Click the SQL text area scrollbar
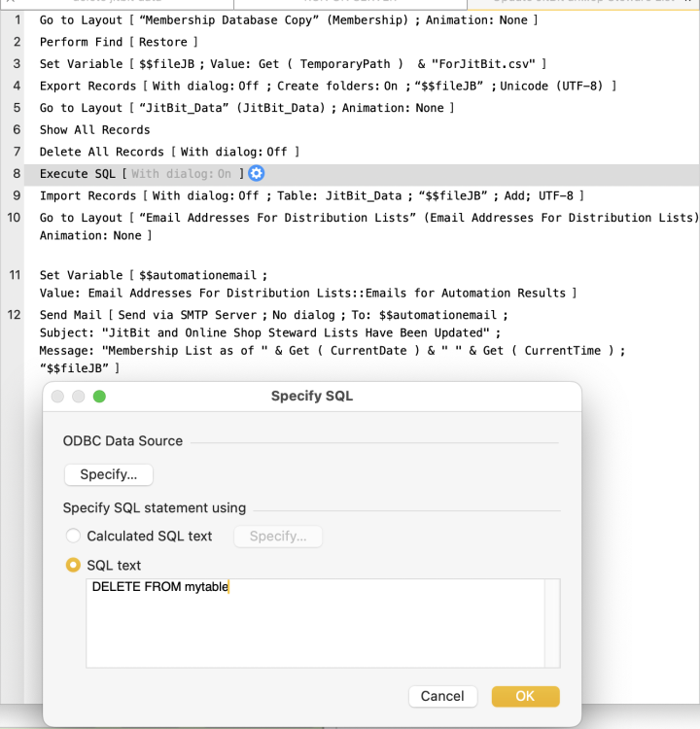Screen dimensions: 700x729 coord(552,622)
